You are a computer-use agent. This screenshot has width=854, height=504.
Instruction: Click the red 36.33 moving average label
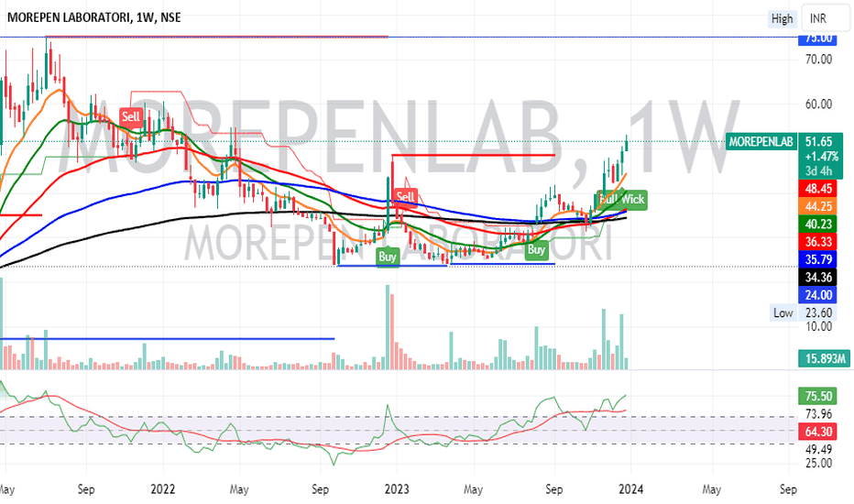pos(818,242)
